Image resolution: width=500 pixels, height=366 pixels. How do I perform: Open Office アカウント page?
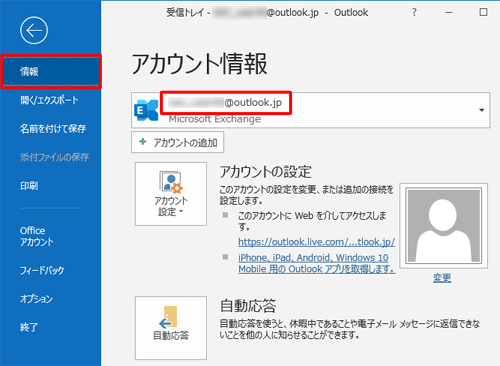pos(36,236)
